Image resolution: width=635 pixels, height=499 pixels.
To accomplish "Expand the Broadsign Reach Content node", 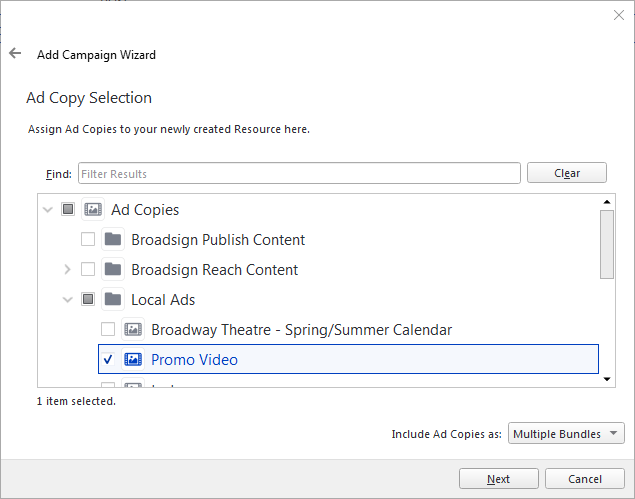I will 67,270.
